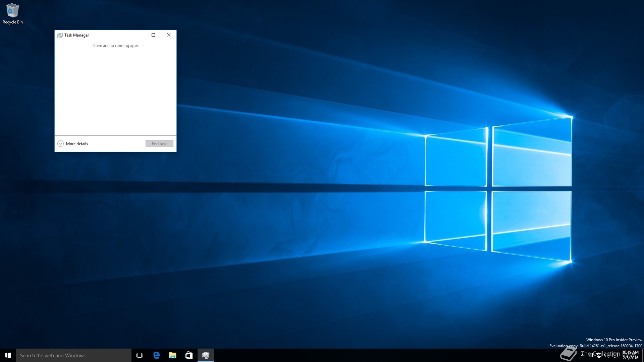
Task: Show hidden system tray icons
Action: click(x=583, y=355)
